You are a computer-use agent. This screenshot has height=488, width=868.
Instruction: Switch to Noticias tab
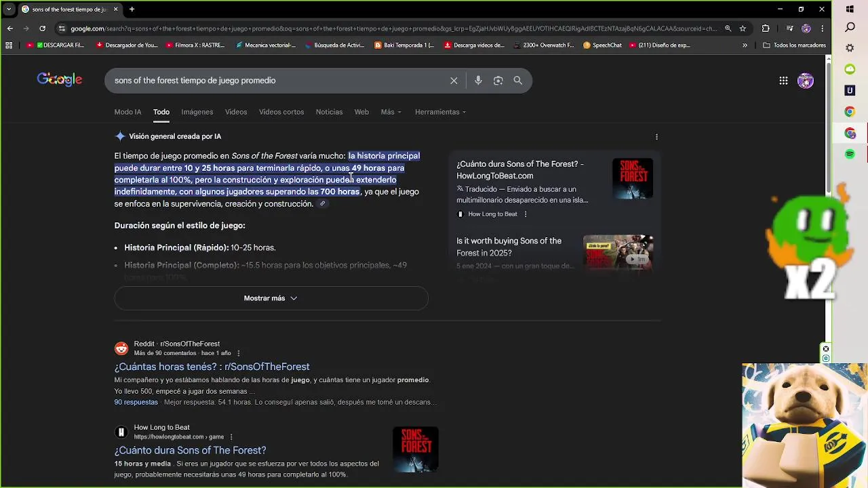329,112
